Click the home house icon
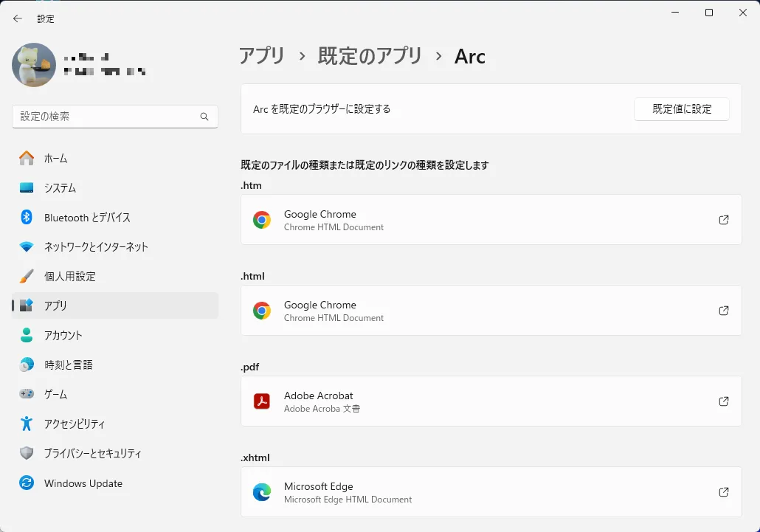This screenshot has height=532, width=760. [27, 158]
